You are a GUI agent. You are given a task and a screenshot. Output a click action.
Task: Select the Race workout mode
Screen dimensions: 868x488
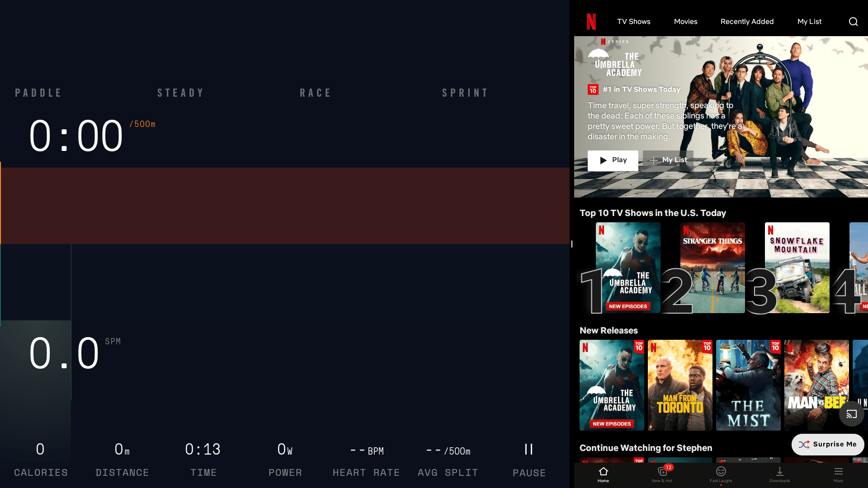pos(316,93)
